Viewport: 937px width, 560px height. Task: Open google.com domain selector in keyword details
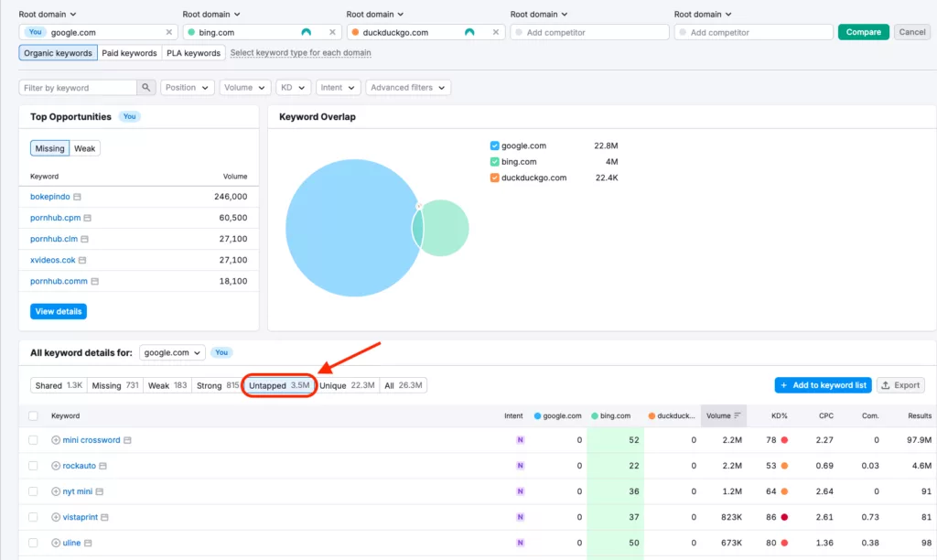[172, 352]
